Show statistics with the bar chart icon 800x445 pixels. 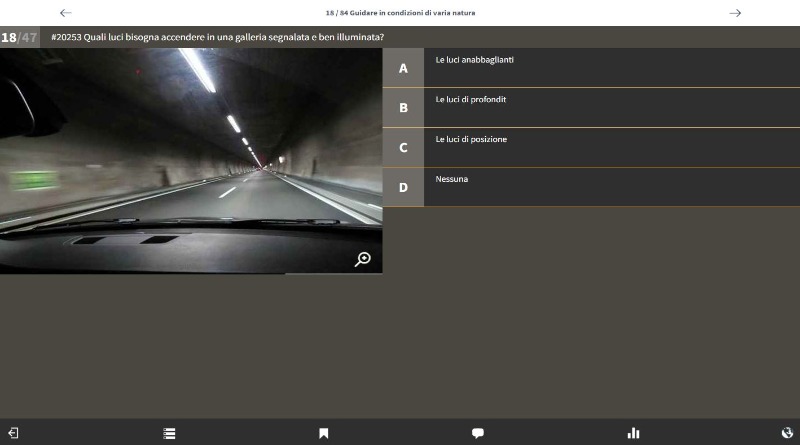point(633,433)
